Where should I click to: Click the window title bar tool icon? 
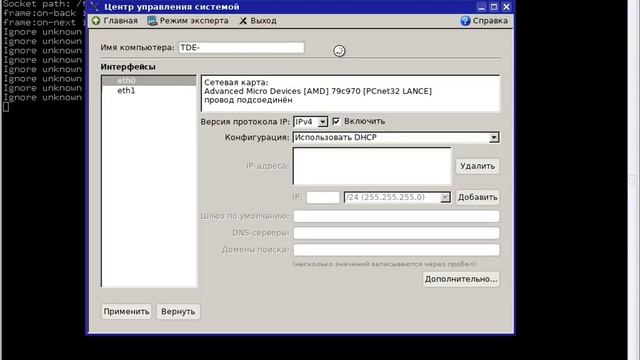[94, 7]
